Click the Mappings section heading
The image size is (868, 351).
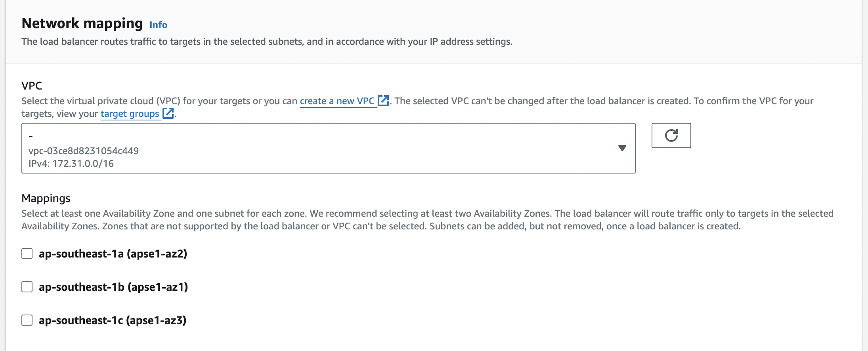coord(46,198)
